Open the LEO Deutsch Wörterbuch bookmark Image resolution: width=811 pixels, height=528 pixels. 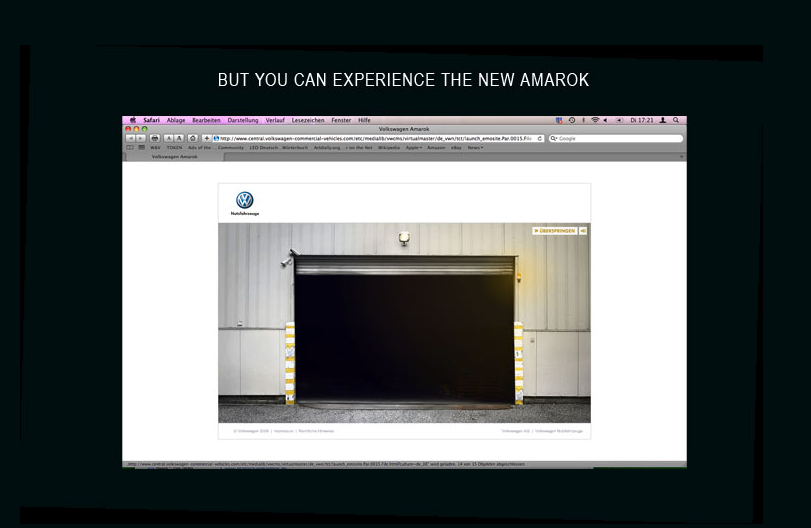[279, 148]
